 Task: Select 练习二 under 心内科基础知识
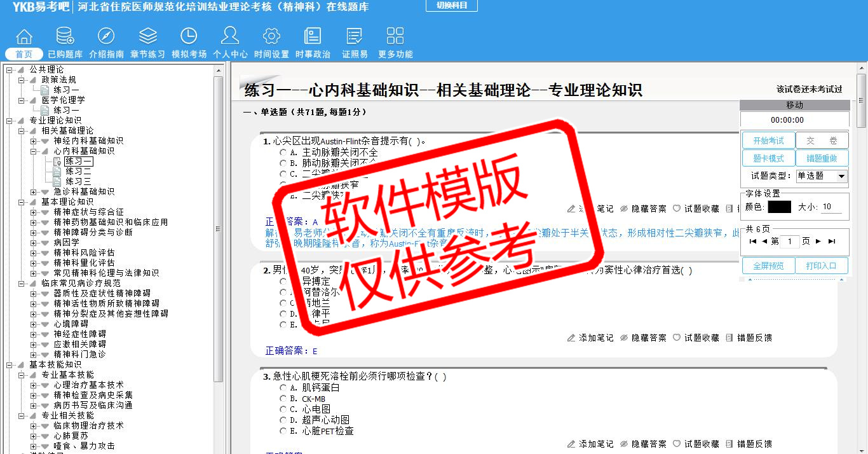point(78,171)
